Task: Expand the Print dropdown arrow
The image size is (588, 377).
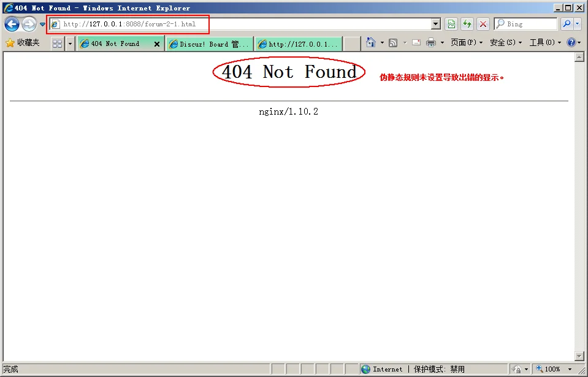Action: (442, 43)
